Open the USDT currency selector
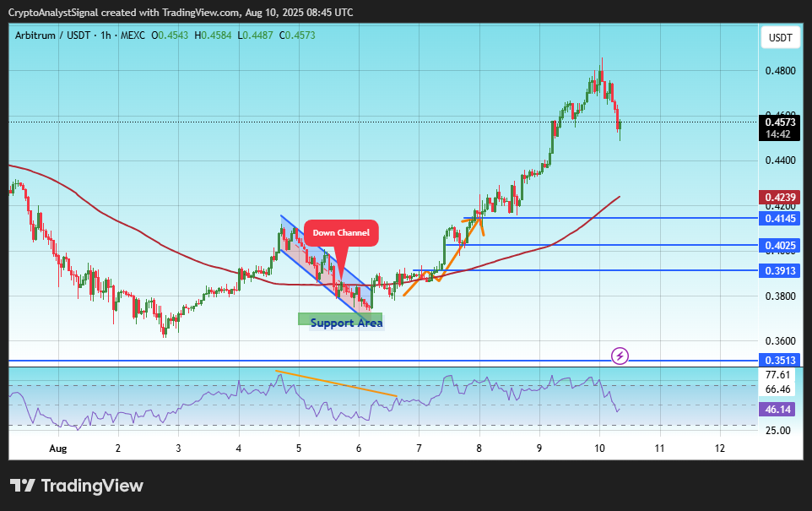Image resolution: width=812 pixels, height=511 pixels. coord(781,38)
